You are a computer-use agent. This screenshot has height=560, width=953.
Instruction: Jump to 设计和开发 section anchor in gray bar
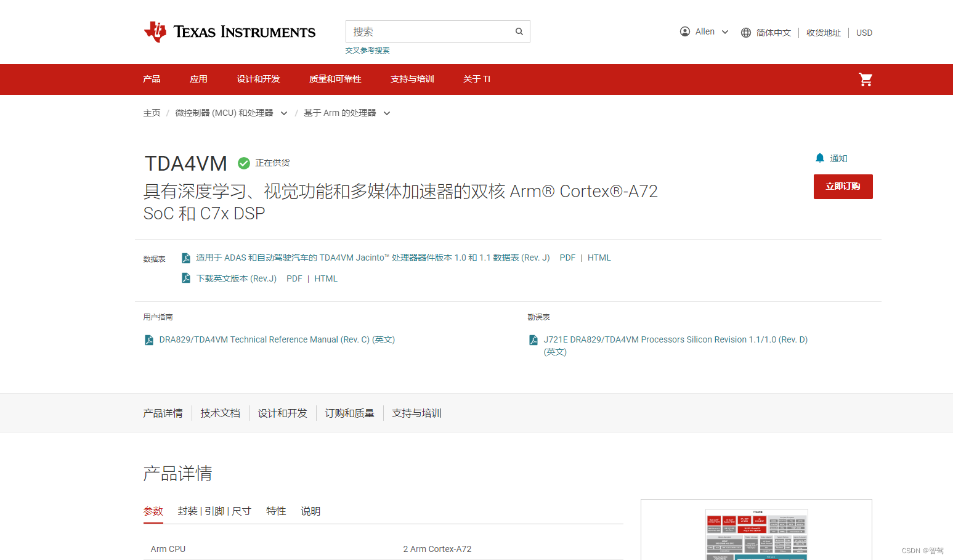tap(282, 413)
